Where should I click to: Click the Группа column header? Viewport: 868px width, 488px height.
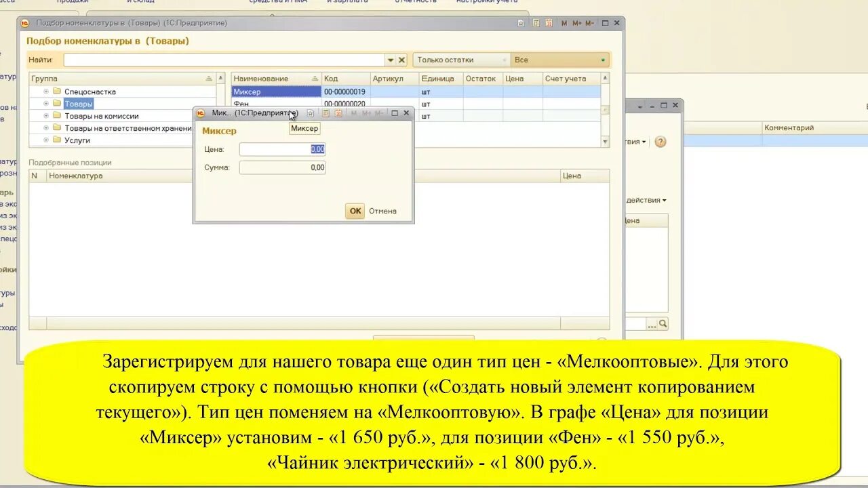[122, 79]
